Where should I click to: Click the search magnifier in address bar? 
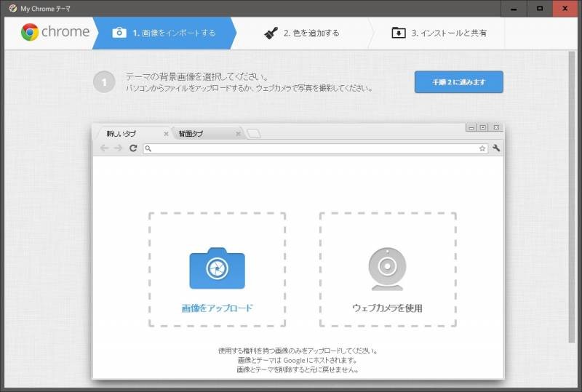point(148,148)
